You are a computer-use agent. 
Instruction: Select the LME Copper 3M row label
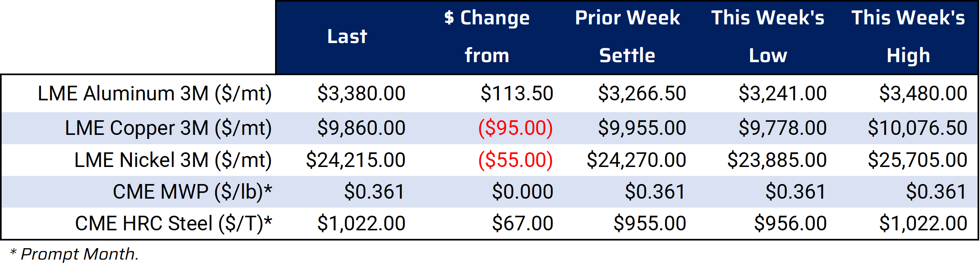(168, 128)
